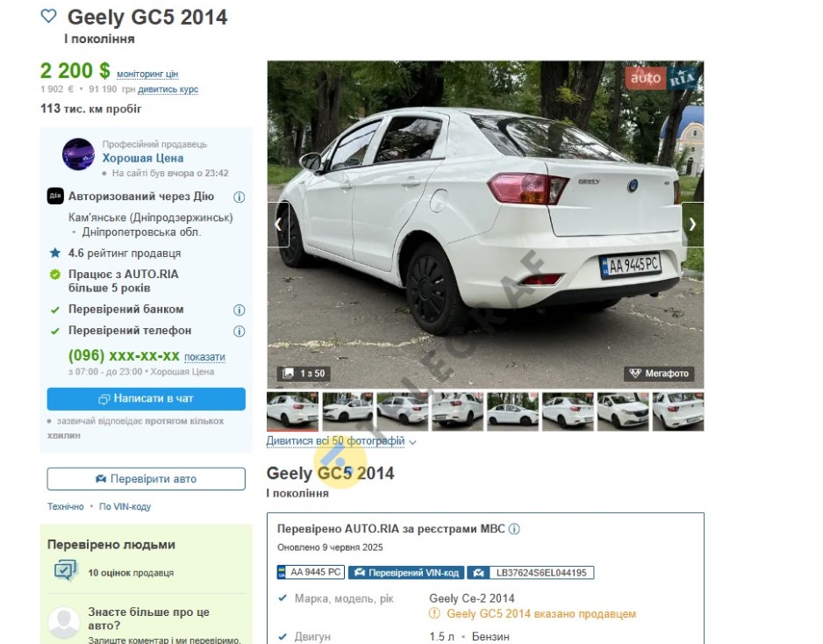
Task: Select По VIN-коду check option
Action: [x=125, y=506]
